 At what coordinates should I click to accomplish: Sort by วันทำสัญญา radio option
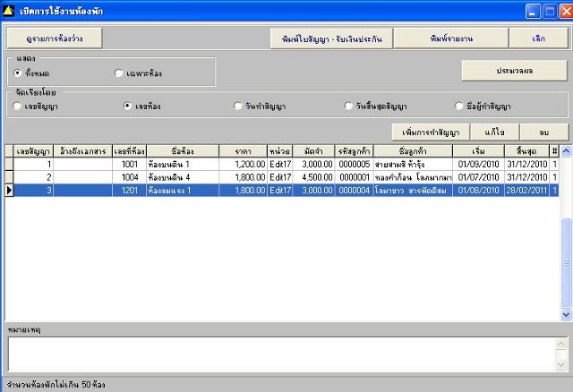pos(238,106)
